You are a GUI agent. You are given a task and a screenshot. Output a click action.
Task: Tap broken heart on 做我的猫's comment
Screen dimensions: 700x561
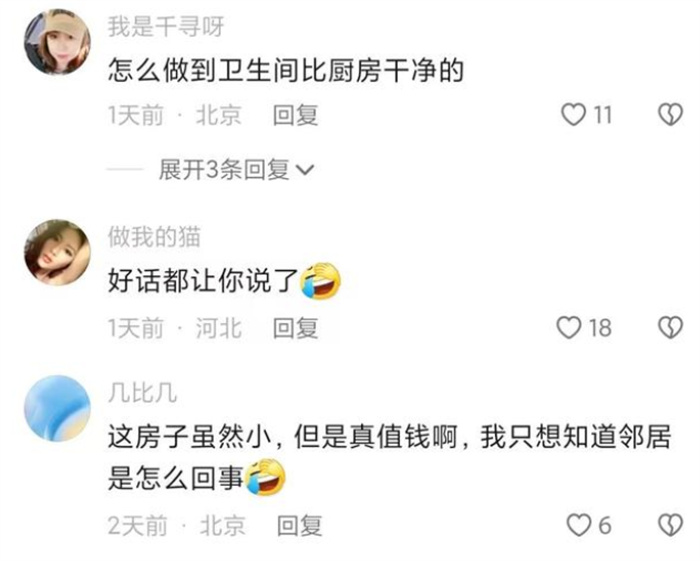click(x=670, y=328)
